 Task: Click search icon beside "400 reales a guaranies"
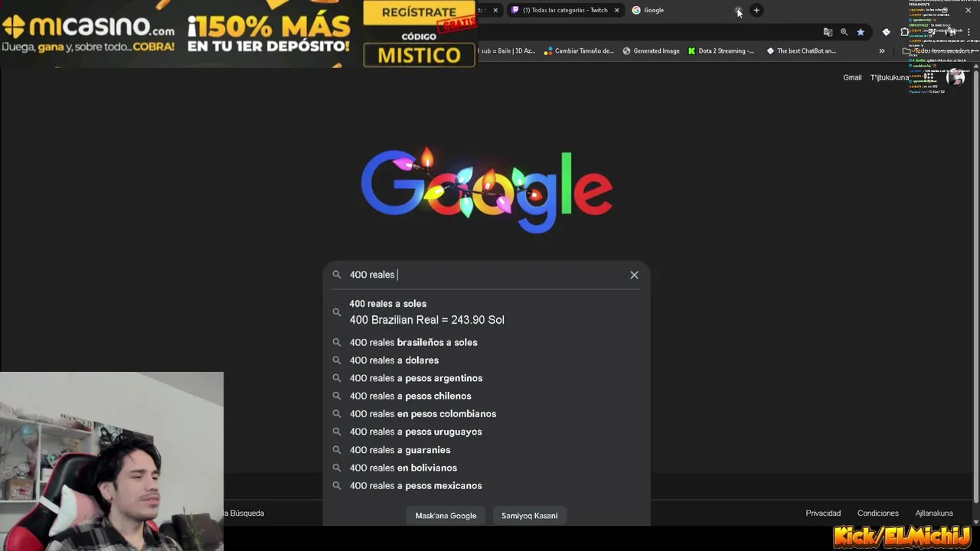[x=336, y=450]
